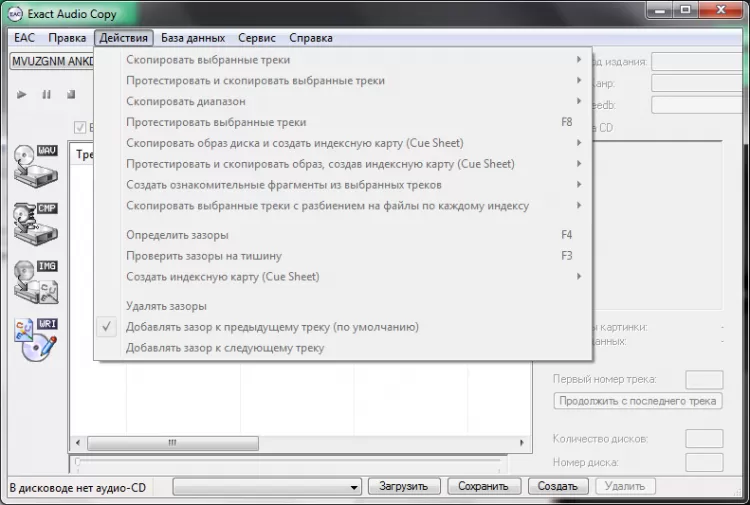The image size is (750, 505).
Task: Expand submenu arrow of Скопировать выбранные треки
Action: (579, 59)
